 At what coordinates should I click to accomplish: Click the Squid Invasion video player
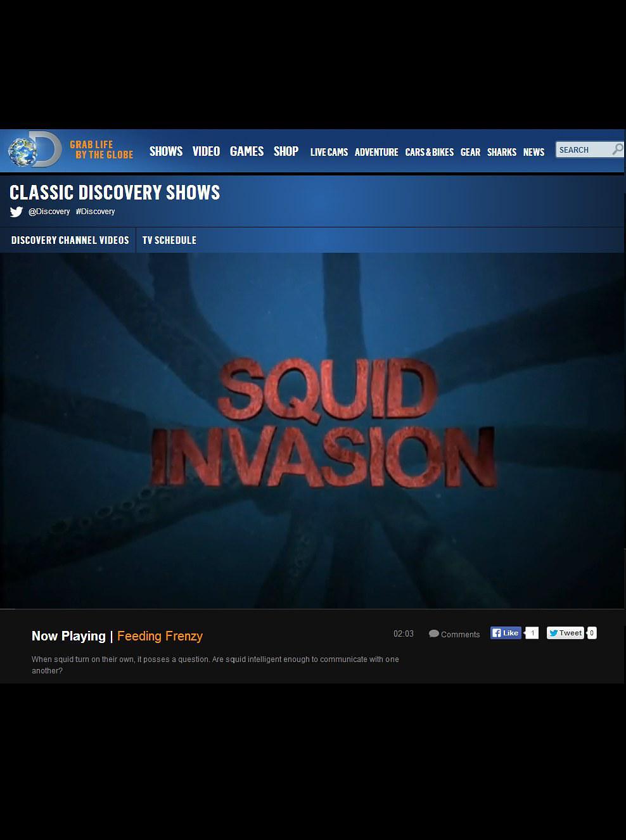pyautogui.click(x=312, y=431)
